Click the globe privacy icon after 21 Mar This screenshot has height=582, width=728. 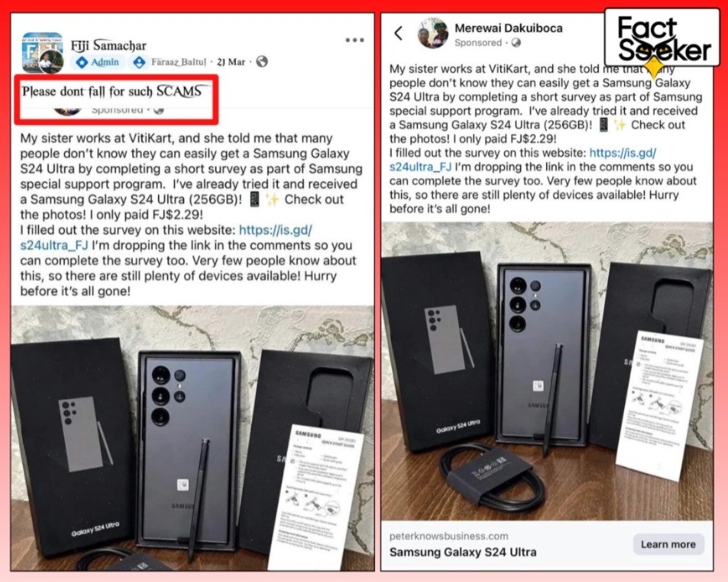click(262, 62)
